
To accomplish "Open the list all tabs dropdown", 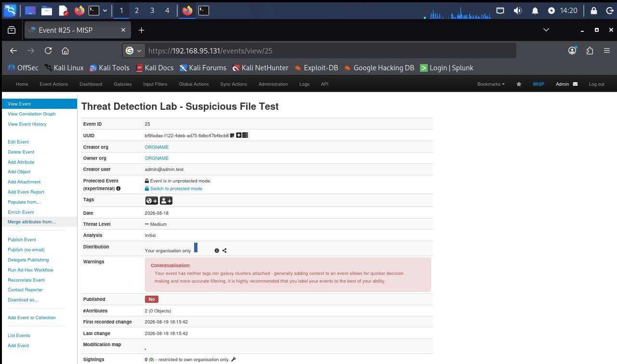I will (546, 30).
